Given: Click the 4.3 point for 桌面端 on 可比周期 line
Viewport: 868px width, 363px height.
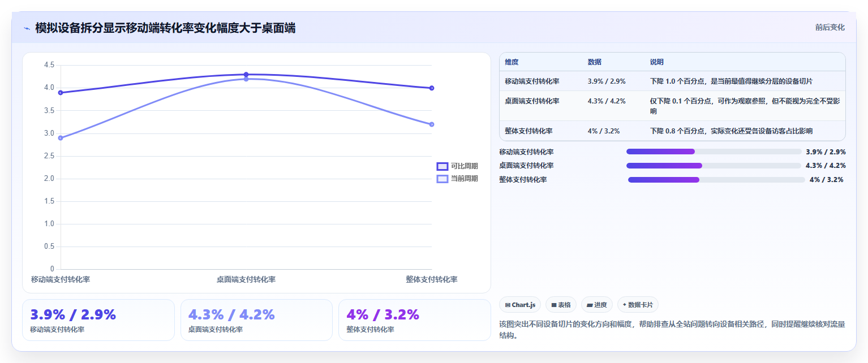Looking at the screenshot, I should [x=246, y=75].
